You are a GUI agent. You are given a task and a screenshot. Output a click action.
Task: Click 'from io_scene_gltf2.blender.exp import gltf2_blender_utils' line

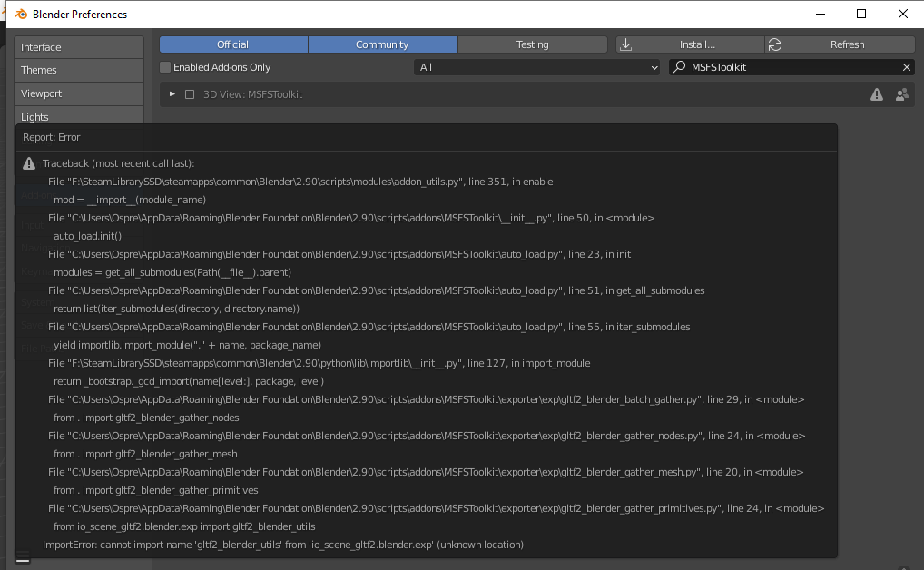click(x=184, y=526)
